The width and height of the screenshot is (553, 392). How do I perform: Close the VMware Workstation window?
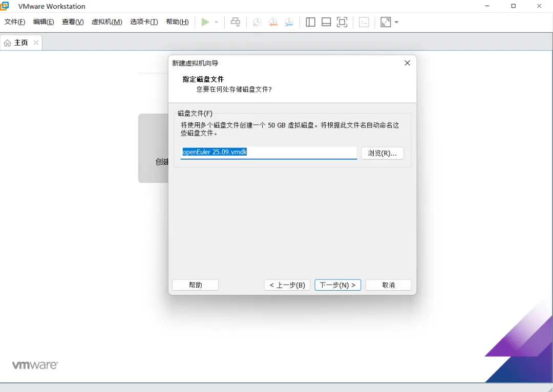point(539,6)
